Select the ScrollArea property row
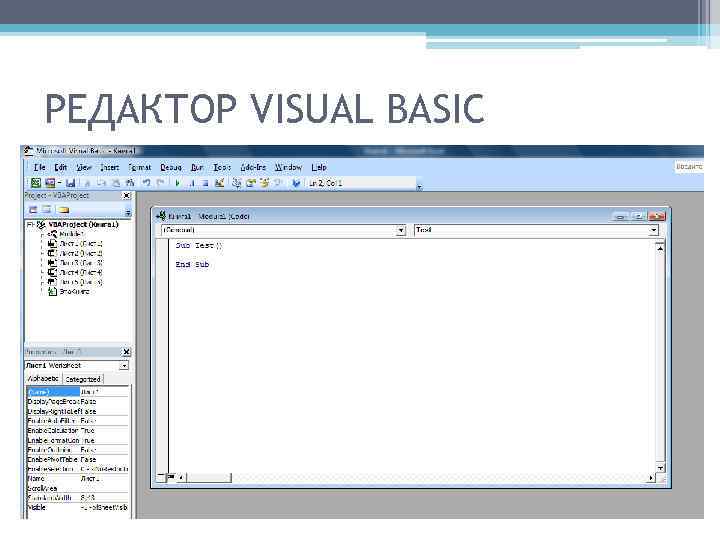Image resolution: width=720 pixels, height=540 pixels. 78,488
